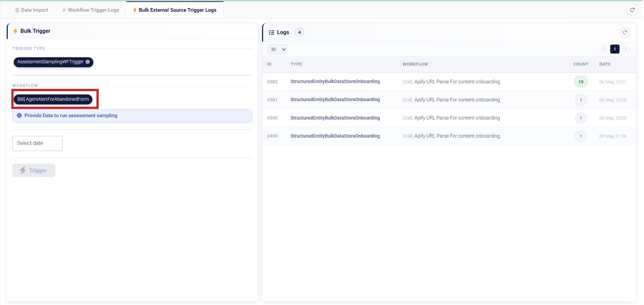This screenshot has width=644, height=305.
Task: Click the info icon on AssessmentSamplingWFTrigger
Action: [88, 62]
